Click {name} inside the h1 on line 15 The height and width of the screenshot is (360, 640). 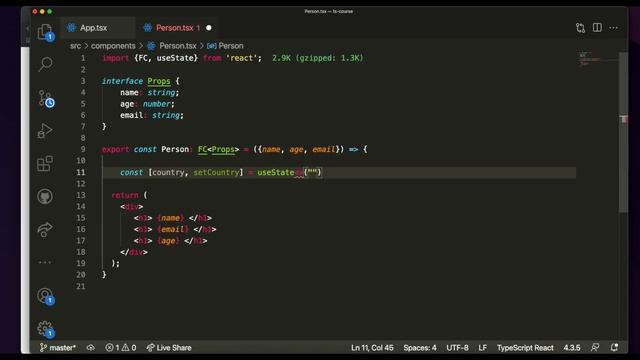(170, 218)
